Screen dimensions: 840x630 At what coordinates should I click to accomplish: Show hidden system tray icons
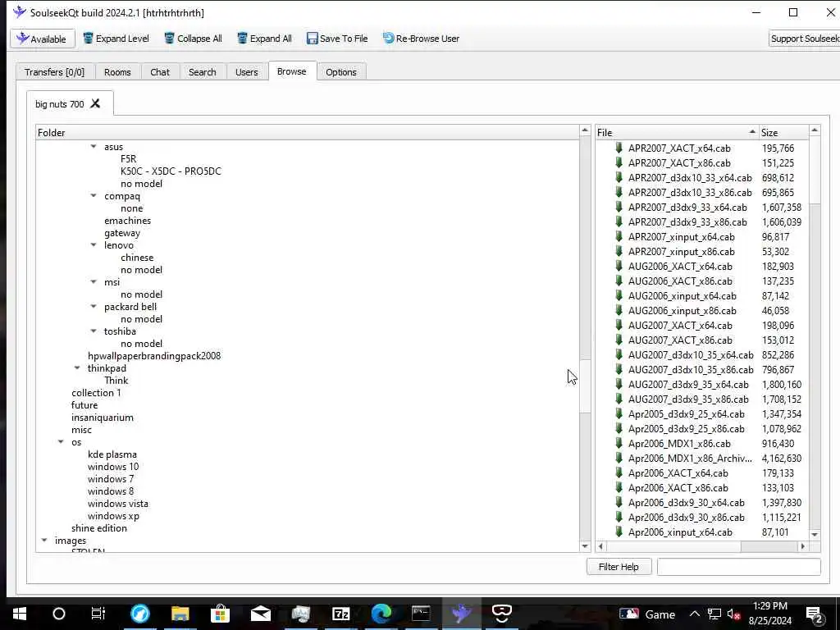coord(694,614)
